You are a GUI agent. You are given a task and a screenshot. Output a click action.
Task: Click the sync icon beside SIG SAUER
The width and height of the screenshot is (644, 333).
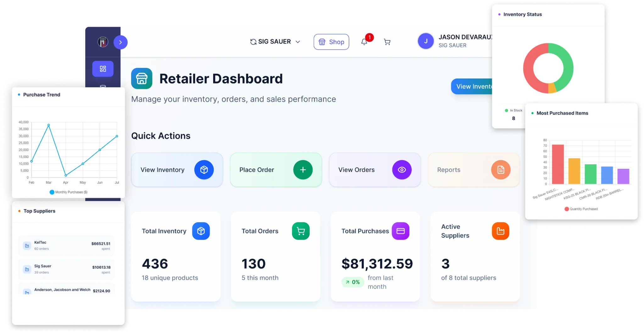253,42
